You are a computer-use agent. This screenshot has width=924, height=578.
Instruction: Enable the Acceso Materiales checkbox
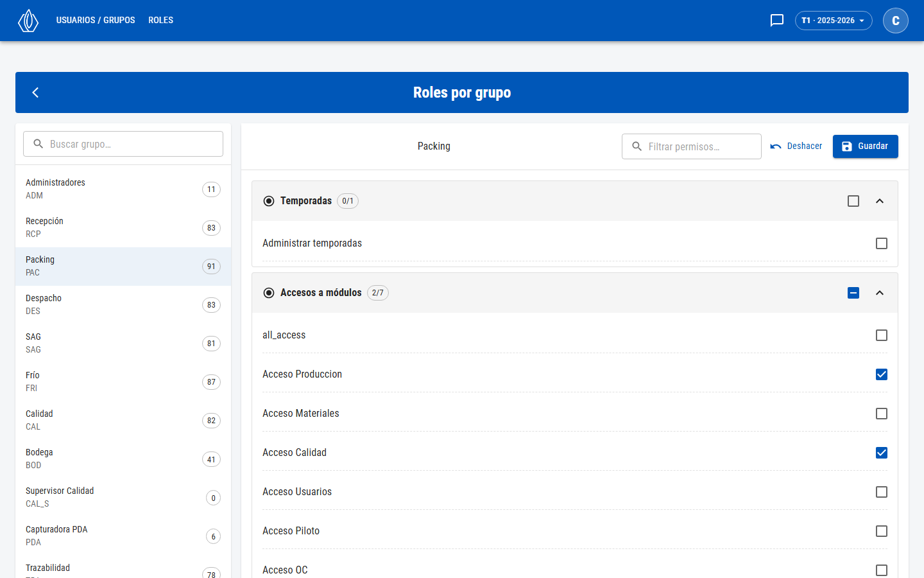pyautogui.click(x=882, y=414)
